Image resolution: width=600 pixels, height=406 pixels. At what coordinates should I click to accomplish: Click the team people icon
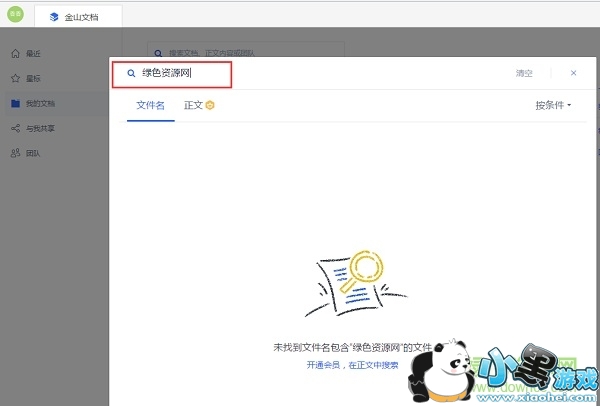click(x=15, y=153)
